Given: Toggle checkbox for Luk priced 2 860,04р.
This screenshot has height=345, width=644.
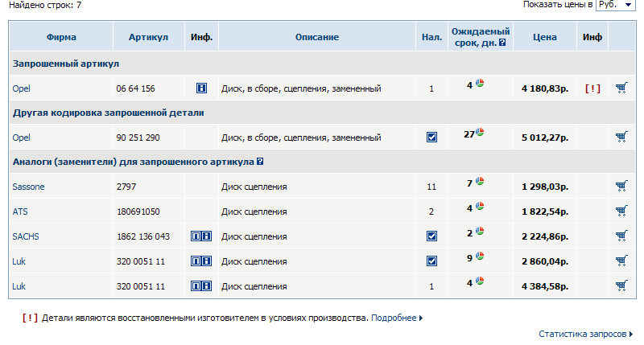Looking at the screenshot, I should [x=431, y=261].
